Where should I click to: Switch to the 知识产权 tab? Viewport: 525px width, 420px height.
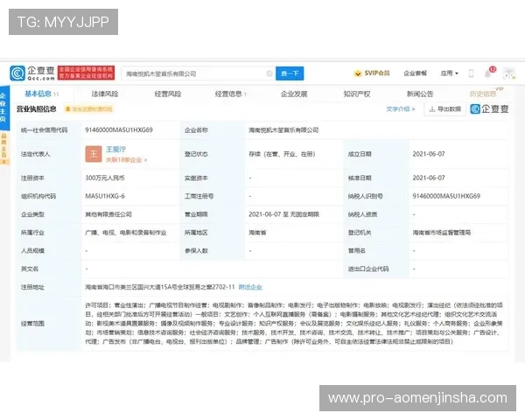(357, 94)
